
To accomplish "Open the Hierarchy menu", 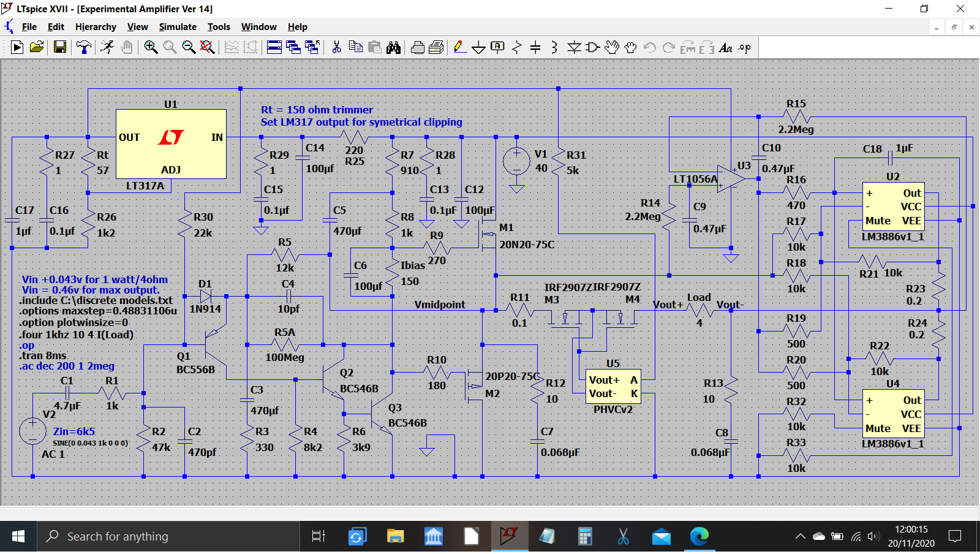I will tap(96, 27).
